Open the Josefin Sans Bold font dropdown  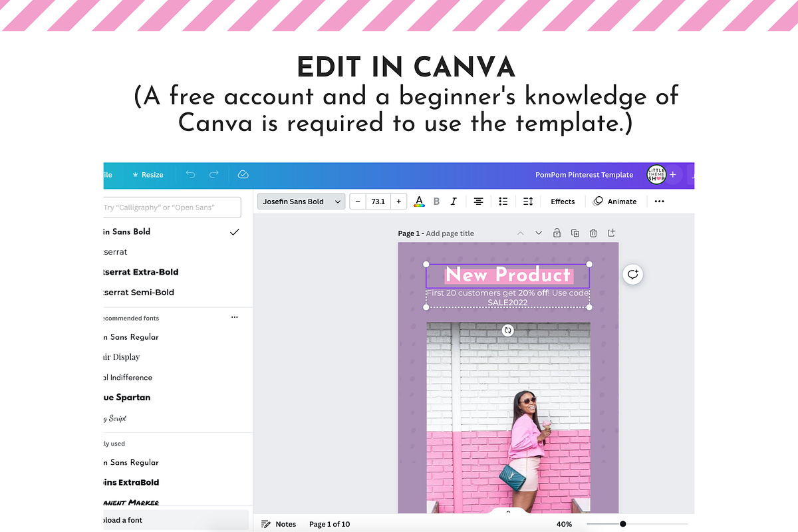[301, 201]
